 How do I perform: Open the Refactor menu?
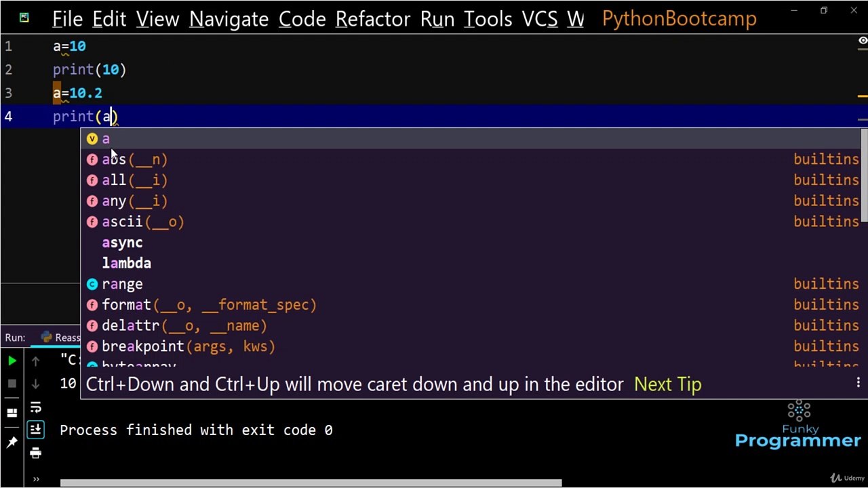click(373, 19)
